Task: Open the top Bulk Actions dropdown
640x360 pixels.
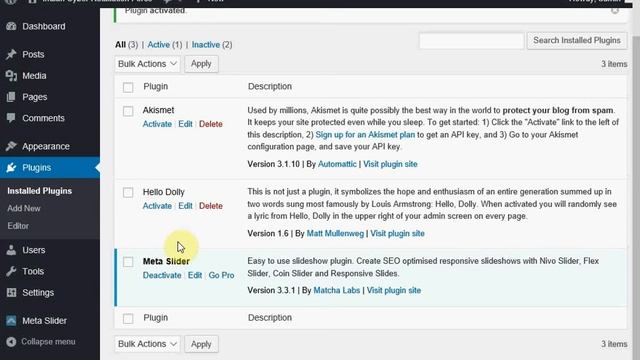Action: (x=147, y=64)
